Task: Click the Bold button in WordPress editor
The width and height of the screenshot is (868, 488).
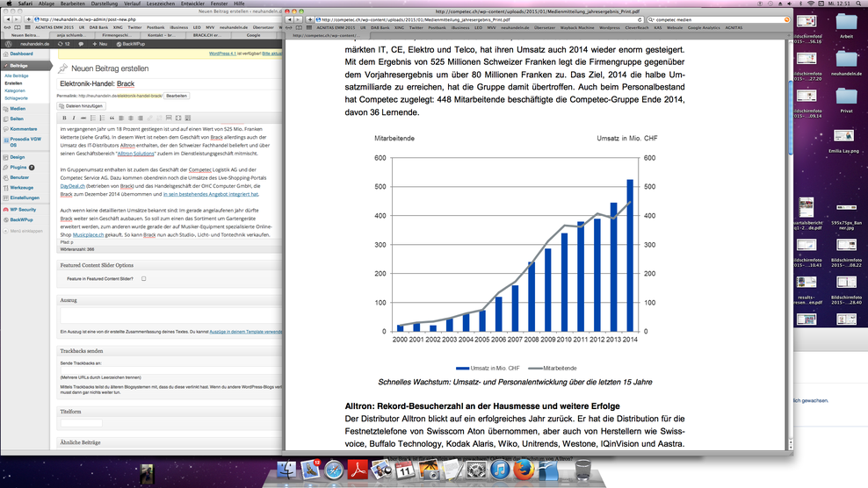Action: (64, 118)
